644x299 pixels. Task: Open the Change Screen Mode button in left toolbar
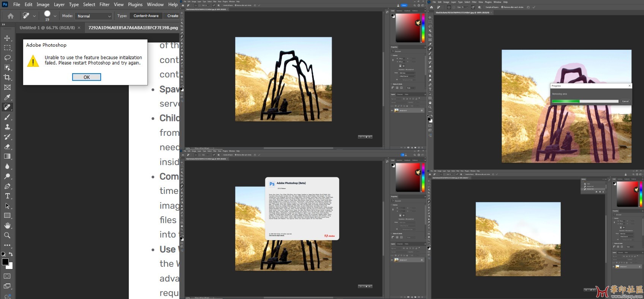[7, 286]
